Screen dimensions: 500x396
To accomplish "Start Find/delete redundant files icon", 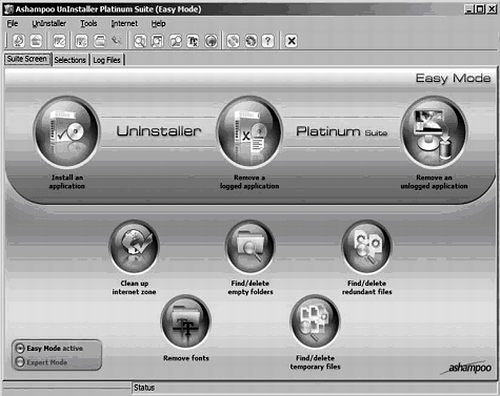I will pyautogui.click(x=367, y=247).
